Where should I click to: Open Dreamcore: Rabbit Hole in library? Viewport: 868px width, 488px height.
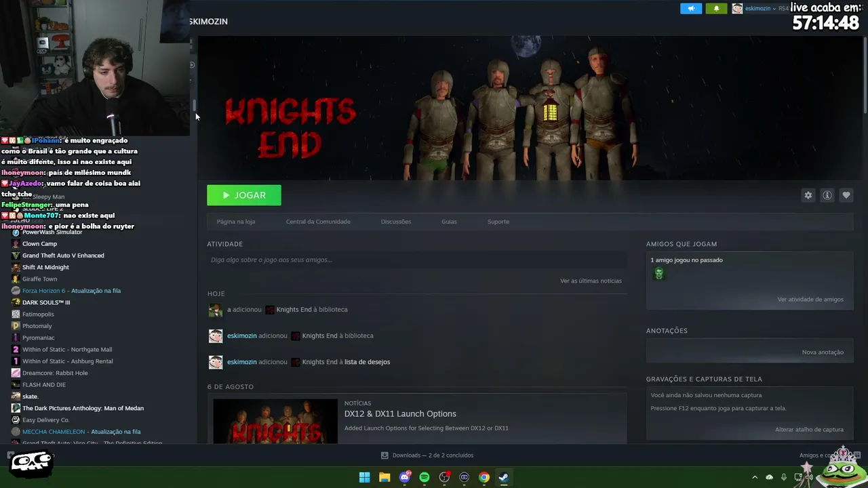(x=55, y=373)
